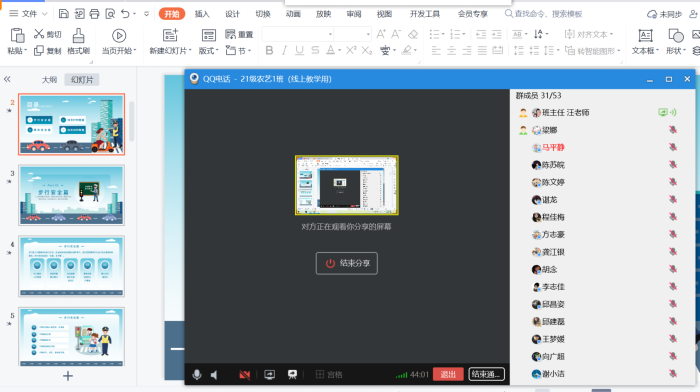Image resolution: width=700 pixels, height=392 pixels.
Task: Click the New Slide icon
Action: click(170, 35)
